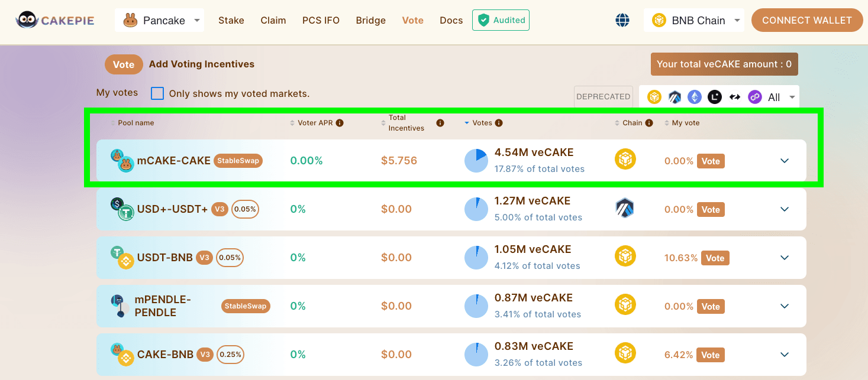
Task: Click the Total Incentives info icon
Action: (x=440, y=123)
